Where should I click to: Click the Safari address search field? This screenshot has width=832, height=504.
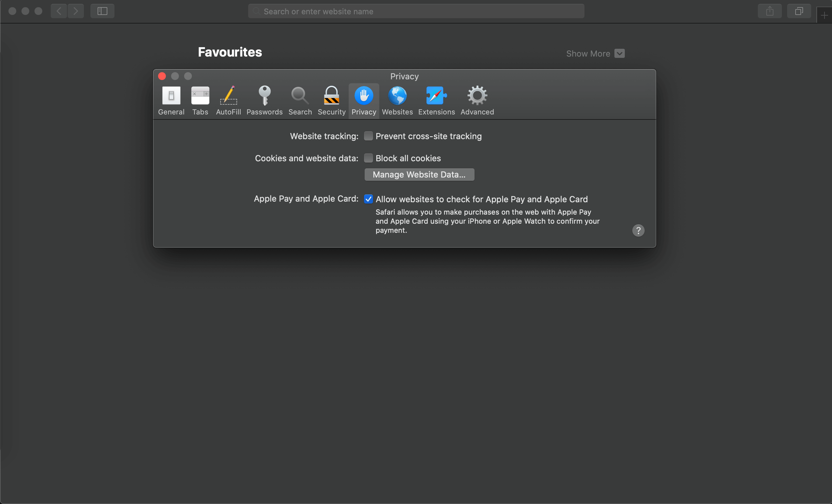pos(416,11)
